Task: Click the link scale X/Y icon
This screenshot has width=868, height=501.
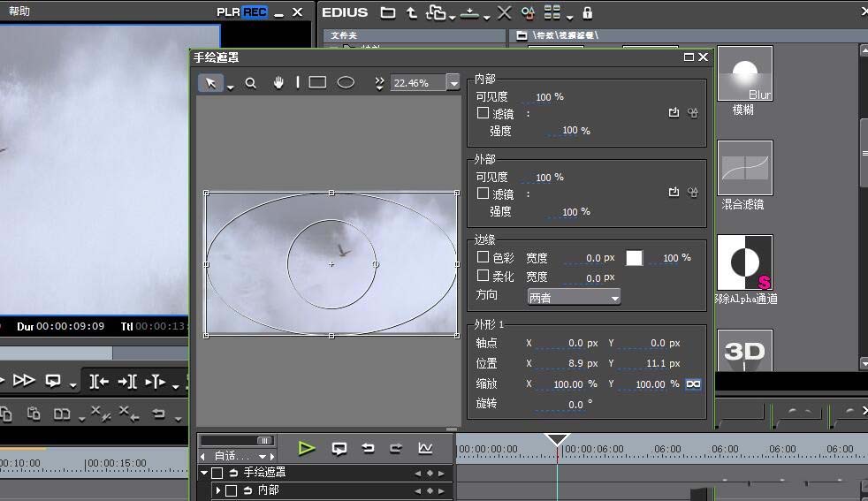Action: tap(693, 384)
